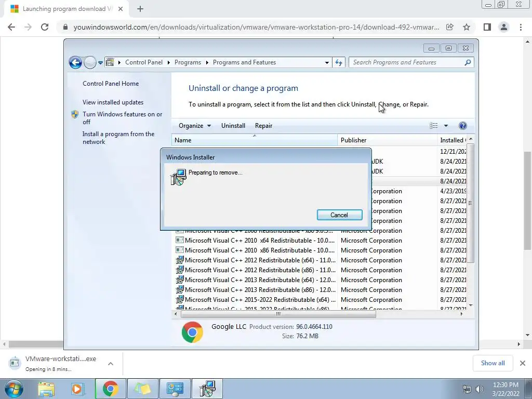Open View installed updates link

(113, 102)
